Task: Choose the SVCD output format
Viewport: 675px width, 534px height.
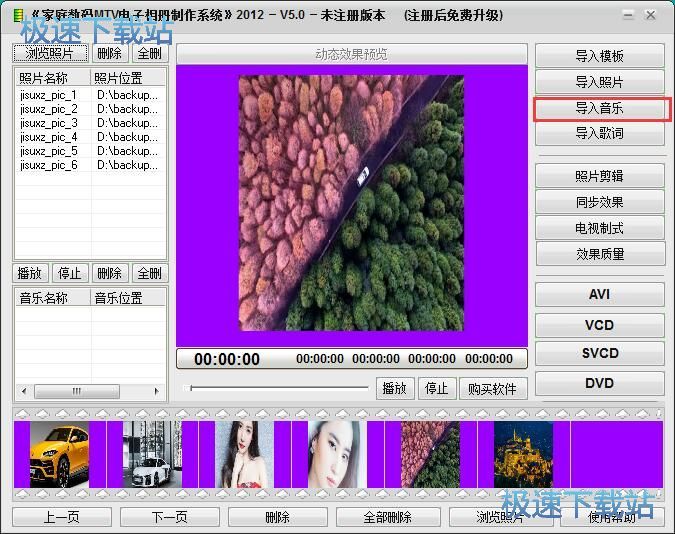Action: 600,353
